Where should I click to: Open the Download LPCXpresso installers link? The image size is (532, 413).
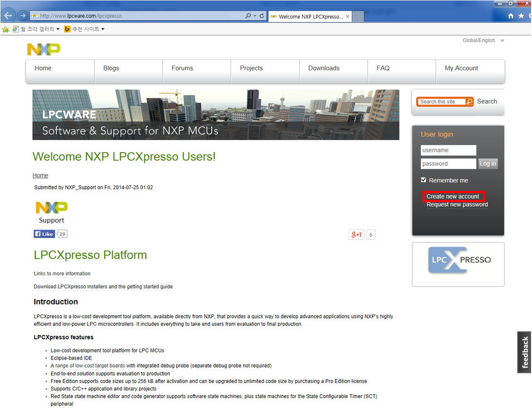point(103,287)
